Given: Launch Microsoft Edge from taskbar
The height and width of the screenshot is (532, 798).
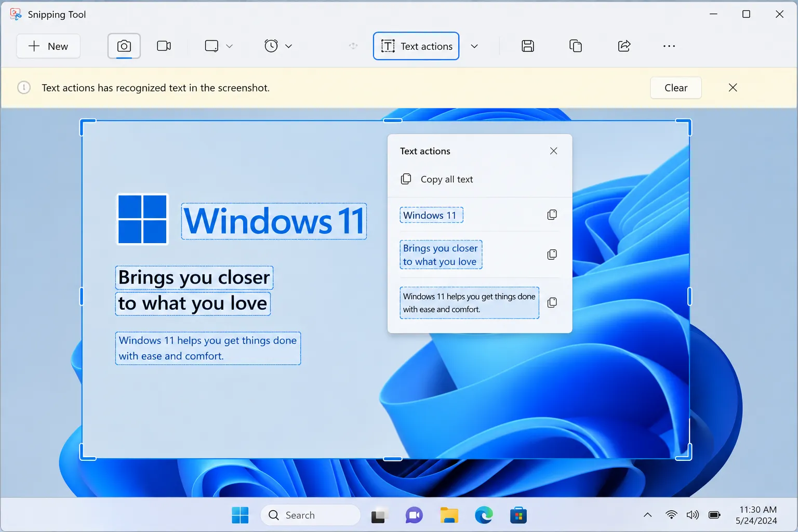Looking at the screenshot, I should (x=484, y=515).
